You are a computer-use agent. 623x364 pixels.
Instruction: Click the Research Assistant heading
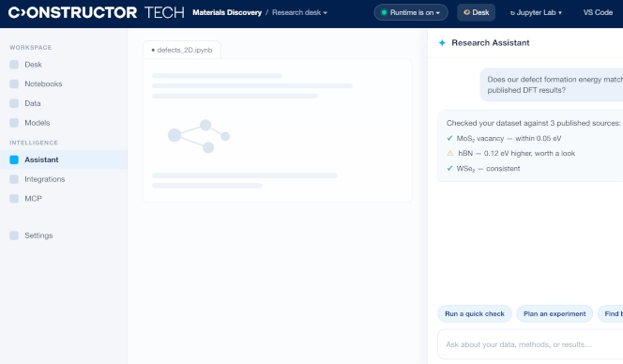pyautogui.click(x=491, y=43)
